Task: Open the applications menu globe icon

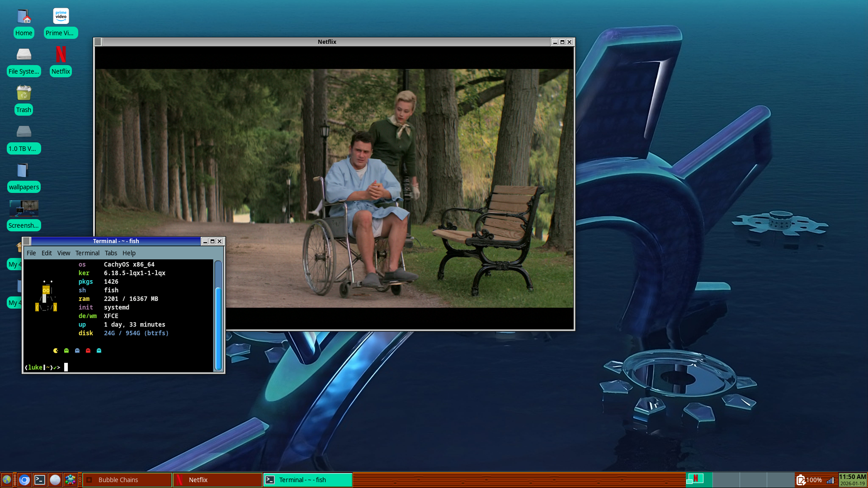Action: 7,480
